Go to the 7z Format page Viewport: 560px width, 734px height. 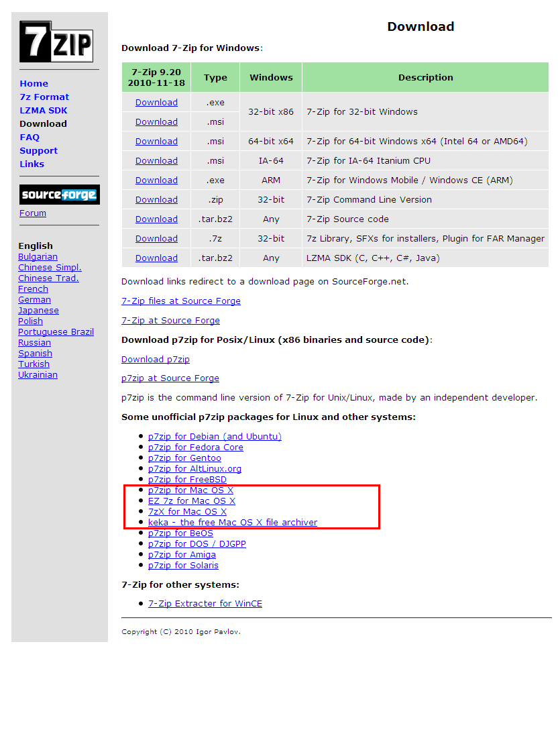tap(44, 97)
